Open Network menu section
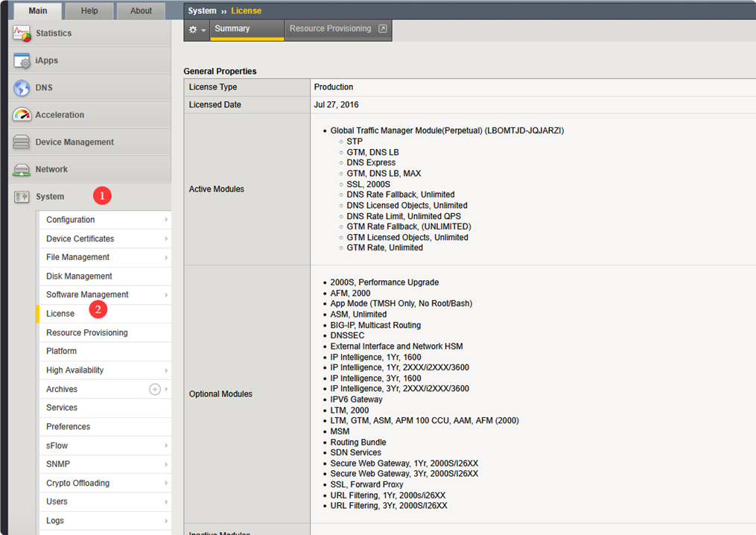 [89, 169]
